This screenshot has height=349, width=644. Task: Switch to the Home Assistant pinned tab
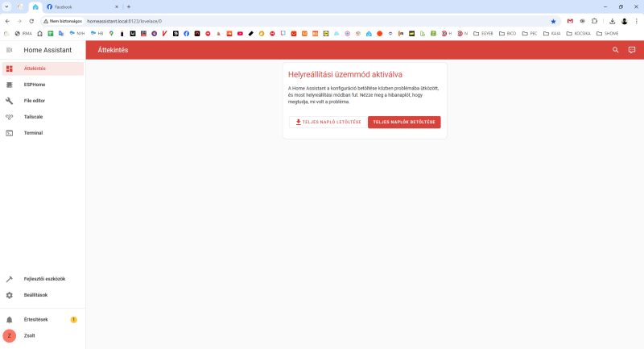coord(35,7)
